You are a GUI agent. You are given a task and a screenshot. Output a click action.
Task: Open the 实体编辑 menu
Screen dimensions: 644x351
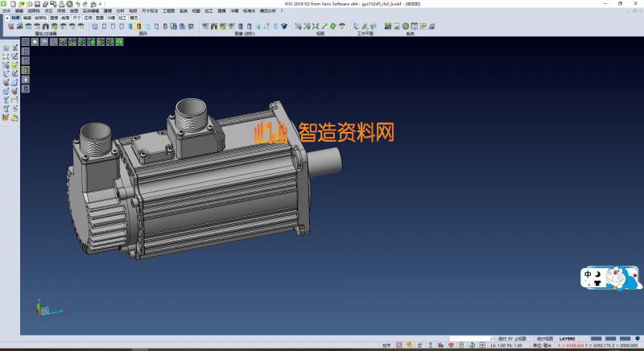coord(91,10)
